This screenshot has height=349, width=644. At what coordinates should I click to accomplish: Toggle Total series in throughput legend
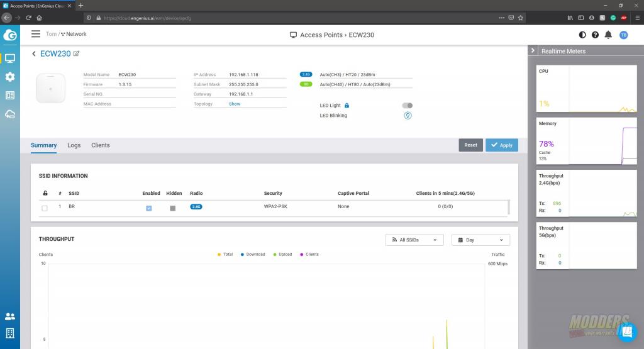tap(225, 254)
